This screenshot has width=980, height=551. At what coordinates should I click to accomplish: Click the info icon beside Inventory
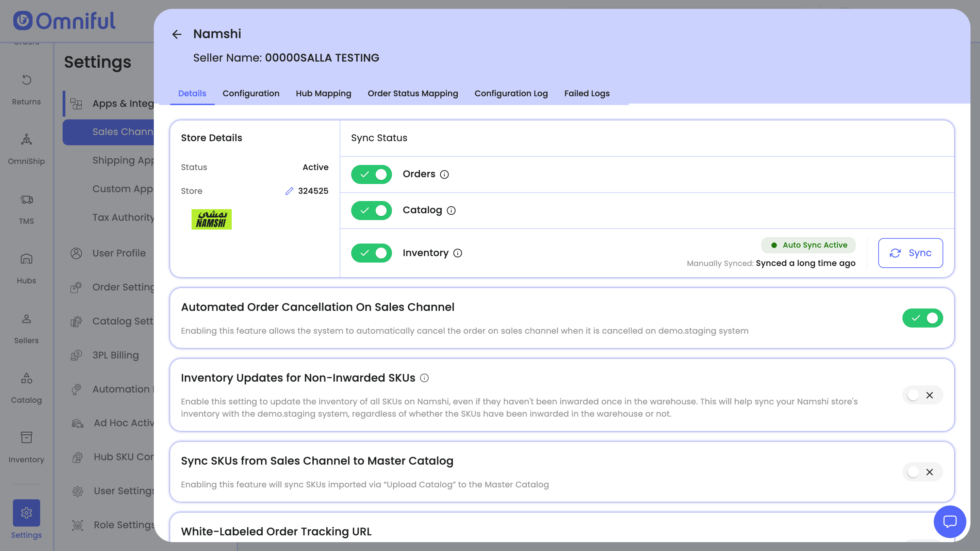[458, 253]
